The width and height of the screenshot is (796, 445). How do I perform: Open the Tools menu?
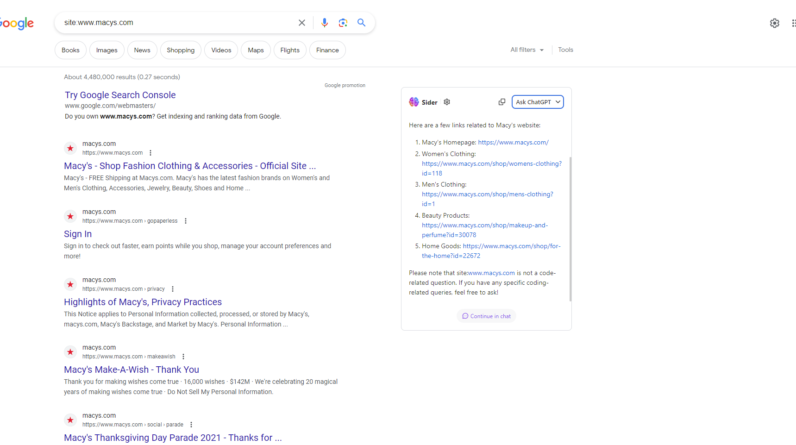(x=566, y=50)
